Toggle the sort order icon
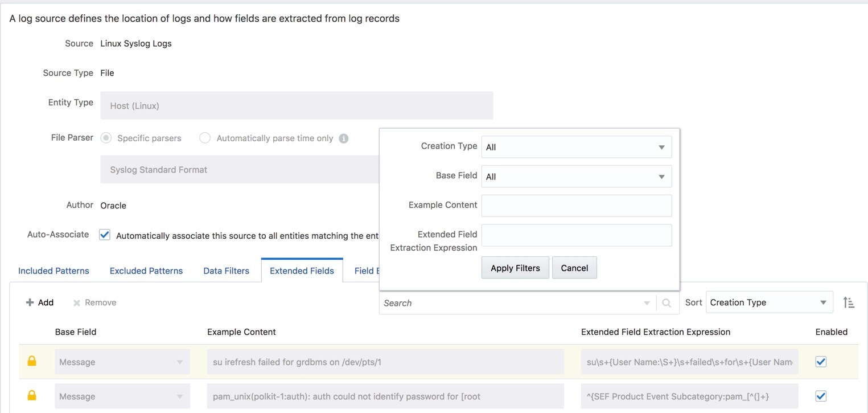 point(849,302)
